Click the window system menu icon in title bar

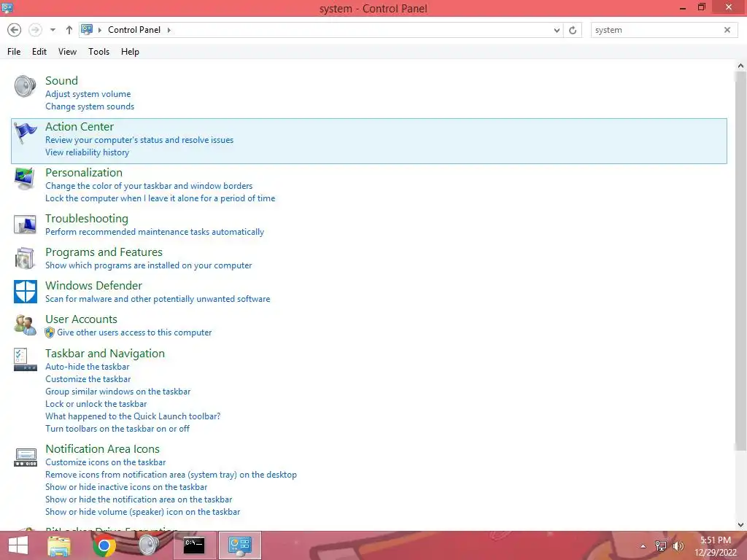pos(7,7)
